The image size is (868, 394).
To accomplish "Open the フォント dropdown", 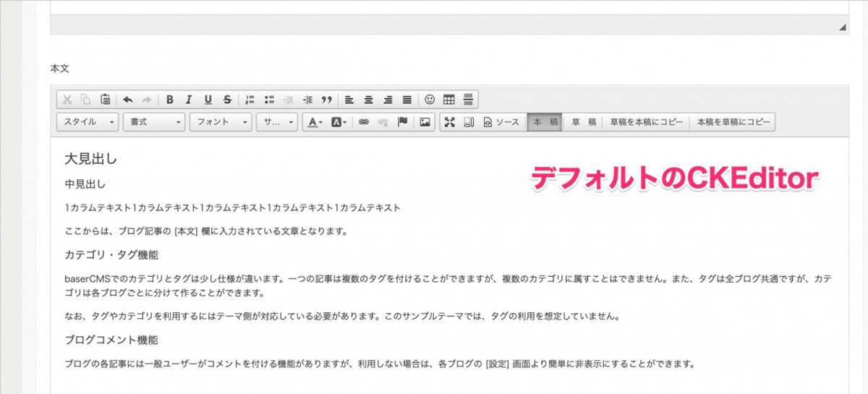I will tap(221, 122).
